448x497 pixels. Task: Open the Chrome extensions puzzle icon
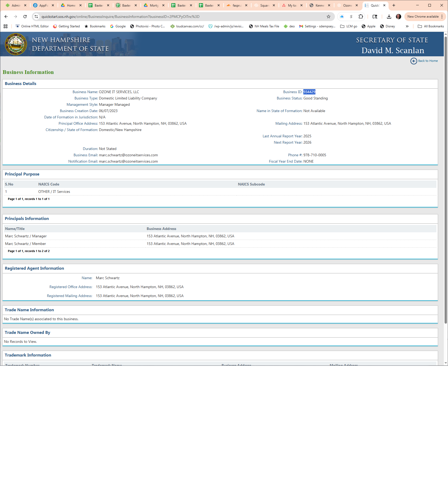point(361,17)
